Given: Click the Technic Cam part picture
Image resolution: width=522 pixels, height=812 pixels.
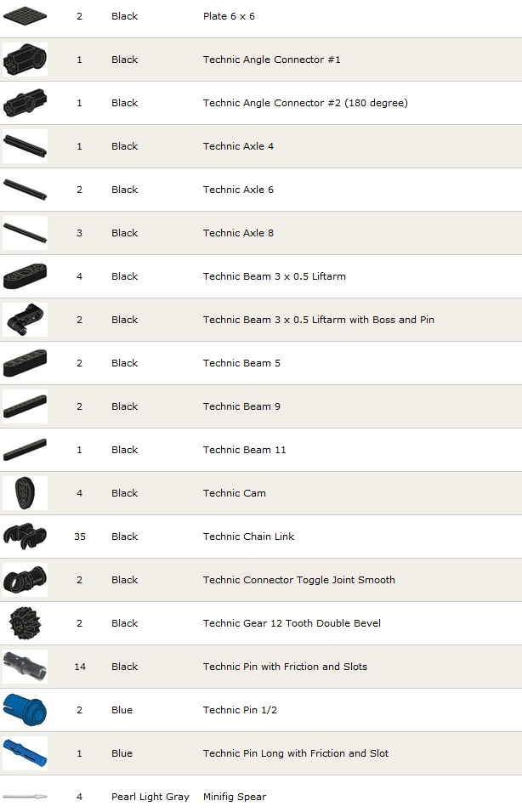Looking at the screenshot, I should [25, 493].
